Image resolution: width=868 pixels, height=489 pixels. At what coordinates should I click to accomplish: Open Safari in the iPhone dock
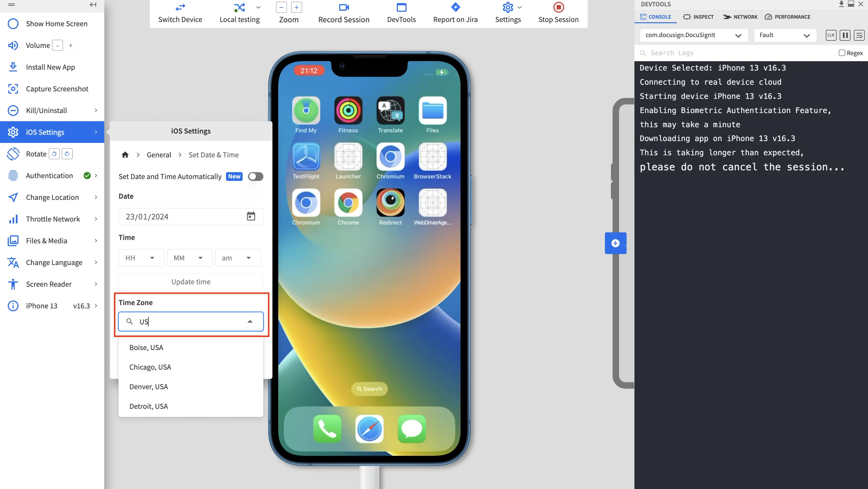click(x=369, y=429)
